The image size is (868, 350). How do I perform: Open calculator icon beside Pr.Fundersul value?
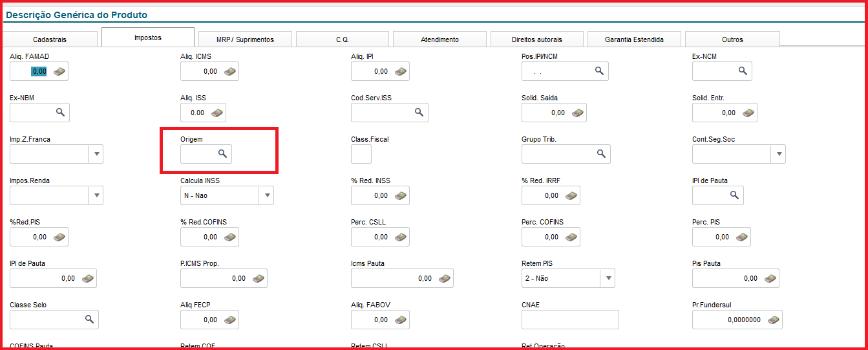772,320
